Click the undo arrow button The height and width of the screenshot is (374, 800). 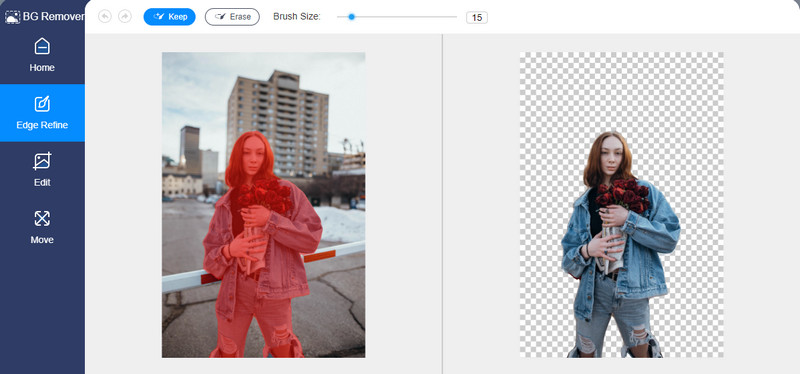[105, 16]
